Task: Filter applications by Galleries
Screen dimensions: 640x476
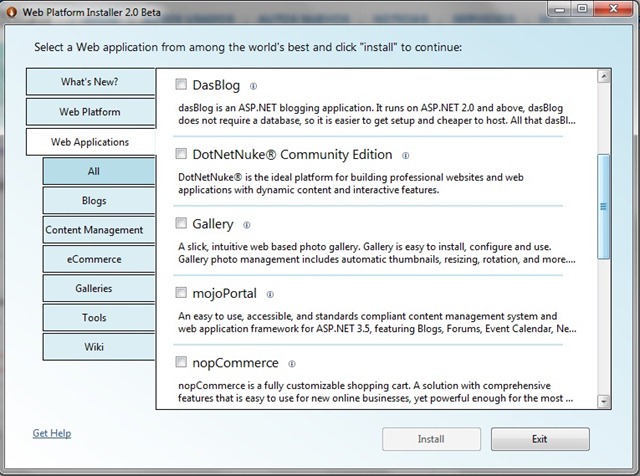Action: click(x=99, y=289)
